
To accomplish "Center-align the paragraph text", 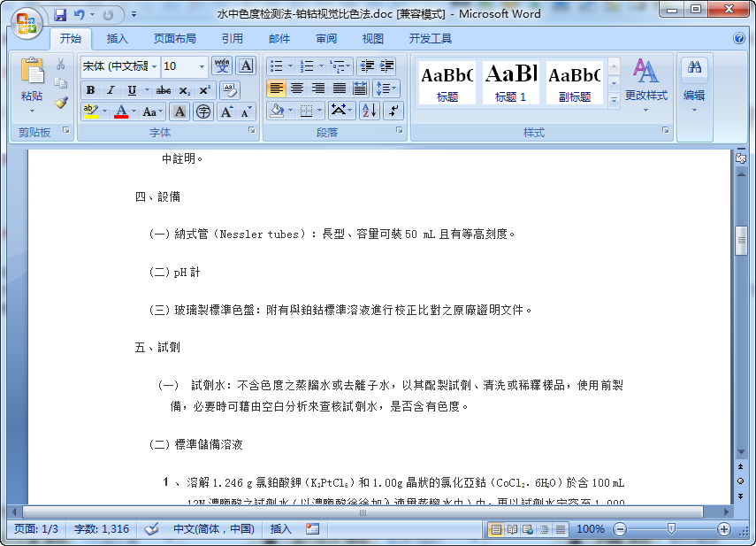I will point(297,88).
